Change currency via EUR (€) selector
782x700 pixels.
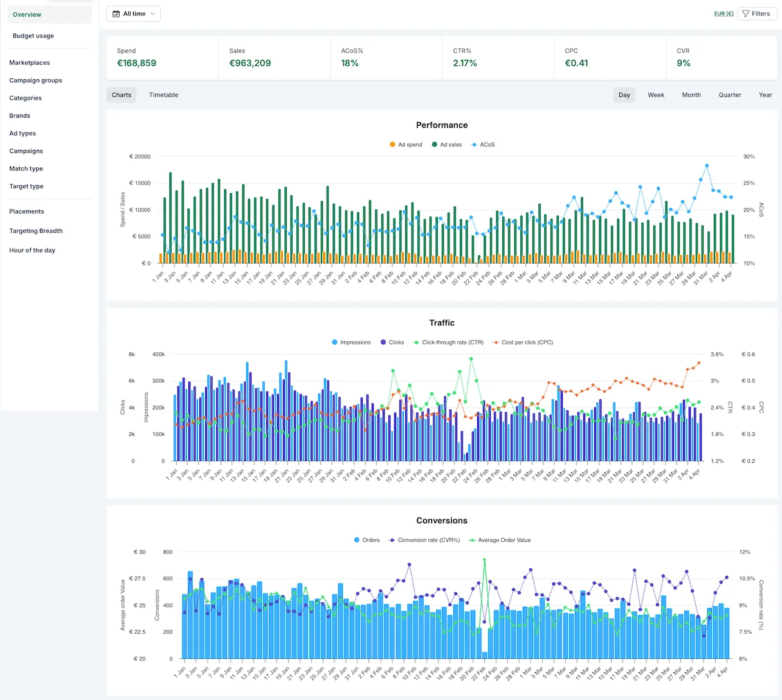pyautogui.click(x=723, y=13)
